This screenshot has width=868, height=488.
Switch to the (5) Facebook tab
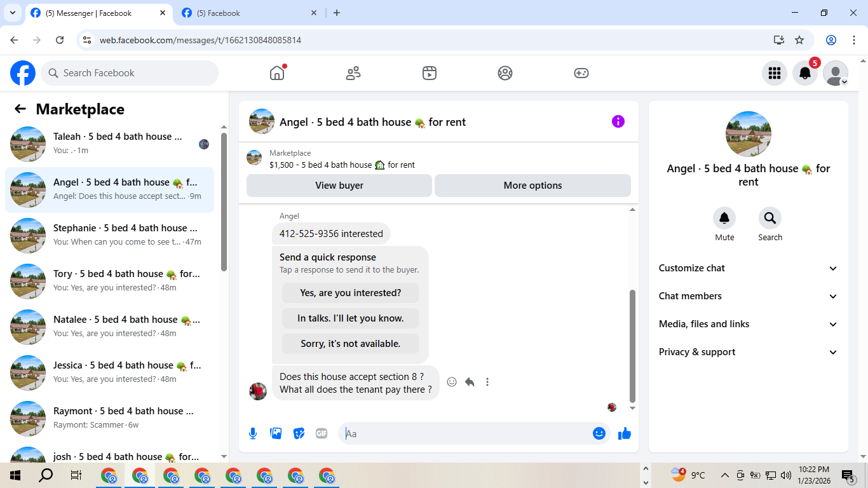249,13
